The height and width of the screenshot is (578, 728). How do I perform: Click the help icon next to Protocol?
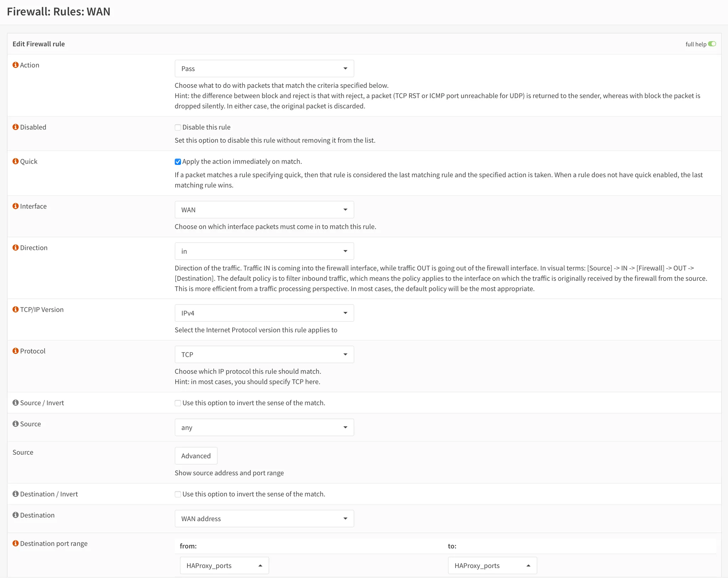pos(15,351)
